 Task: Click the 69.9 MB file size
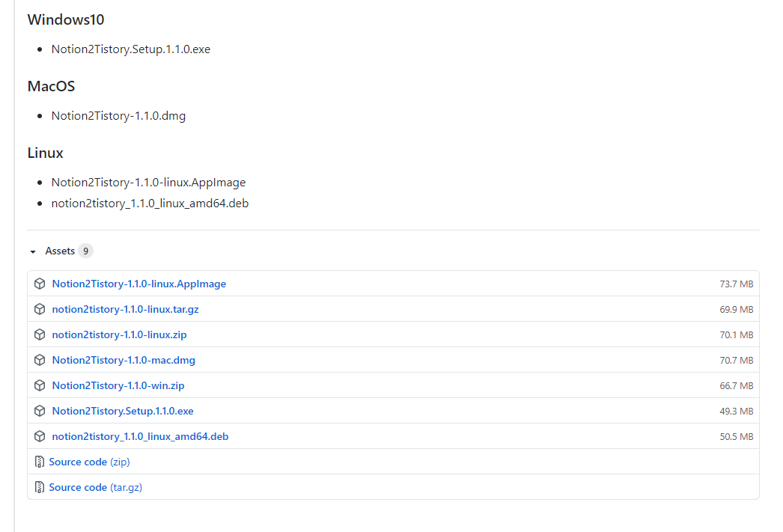coord(736,310)
